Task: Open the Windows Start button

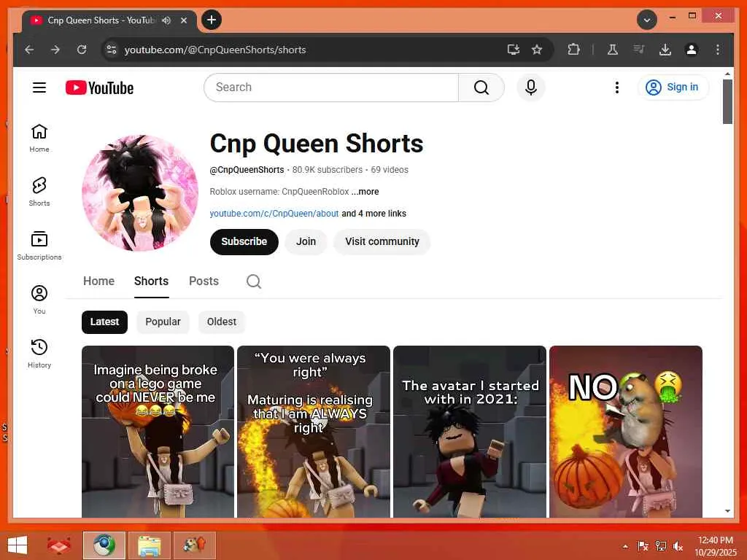Action: point(18,545)
